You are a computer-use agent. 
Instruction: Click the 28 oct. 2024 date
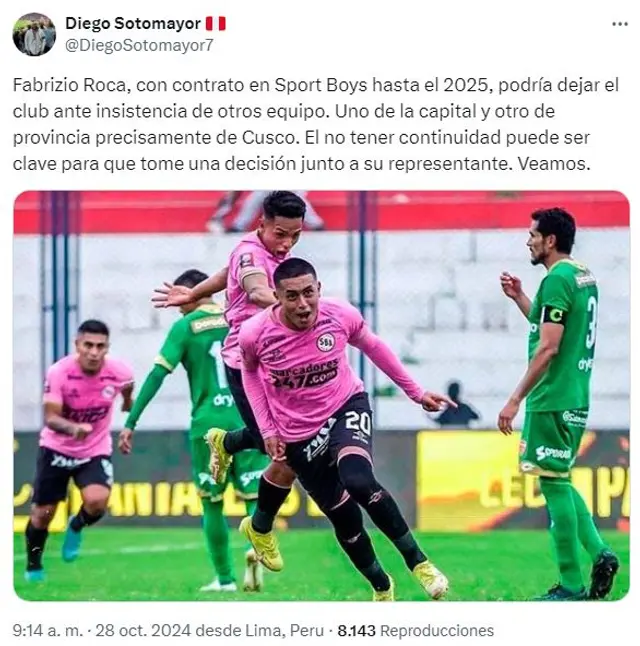coord(143,630)
